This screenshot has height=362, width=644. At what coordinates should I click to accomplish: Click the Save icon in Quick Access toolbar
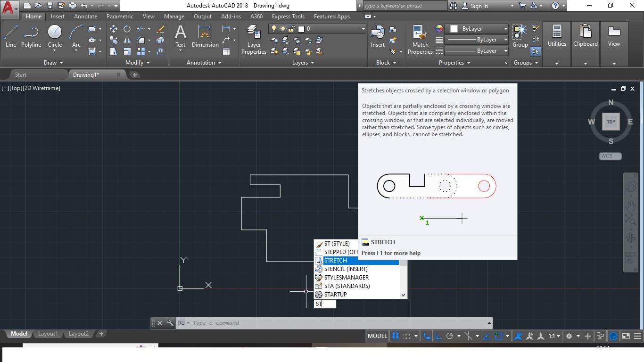point(50,6)
